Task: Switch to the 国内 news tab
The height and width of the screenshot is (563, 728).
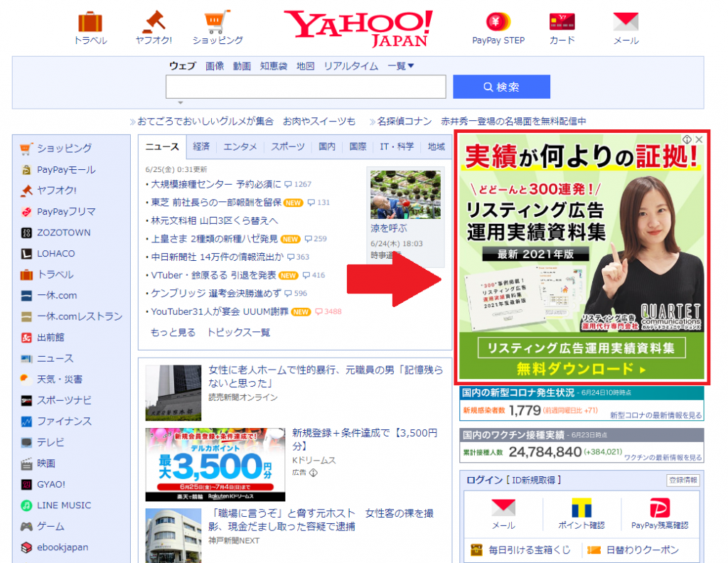Action: [327, 146]
